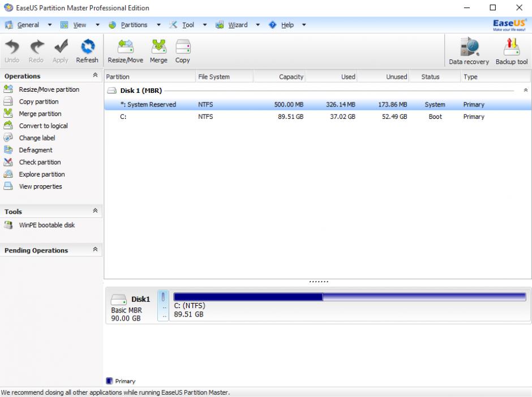532x397 pixels.
Task: Sort by the Capacity column header
Action: pos(280,77)
